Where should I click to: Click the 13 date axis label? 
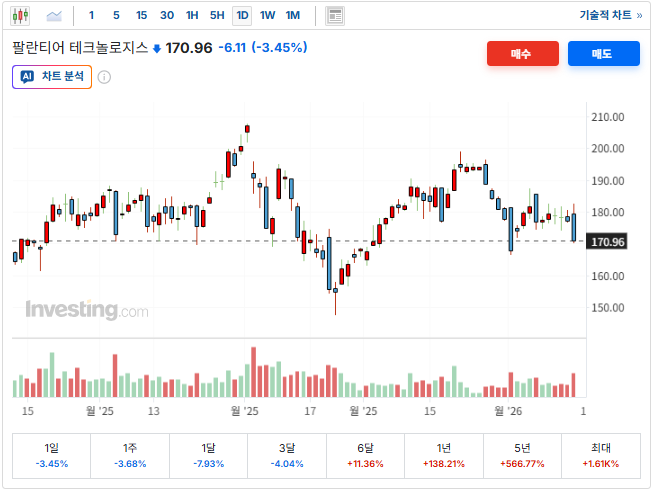153,411
